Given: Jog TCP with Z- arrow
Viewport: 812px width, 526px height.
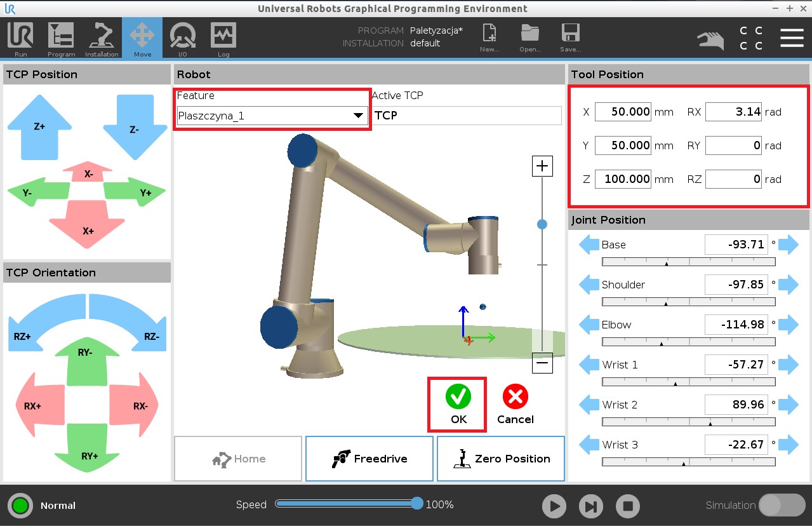Looking at the screenshot, I should tap(135, 127).
